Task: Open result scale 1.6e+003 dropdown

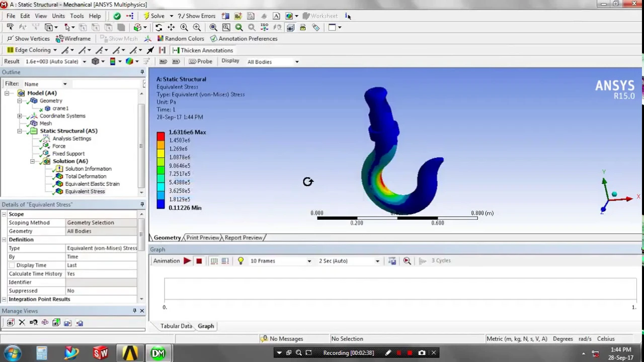Action: (84, 62)
